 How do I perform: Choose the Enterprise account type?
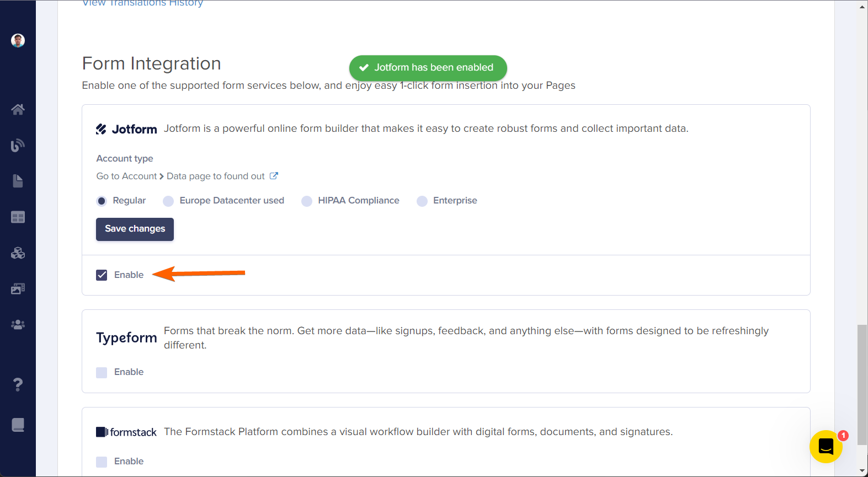point(422,201)
